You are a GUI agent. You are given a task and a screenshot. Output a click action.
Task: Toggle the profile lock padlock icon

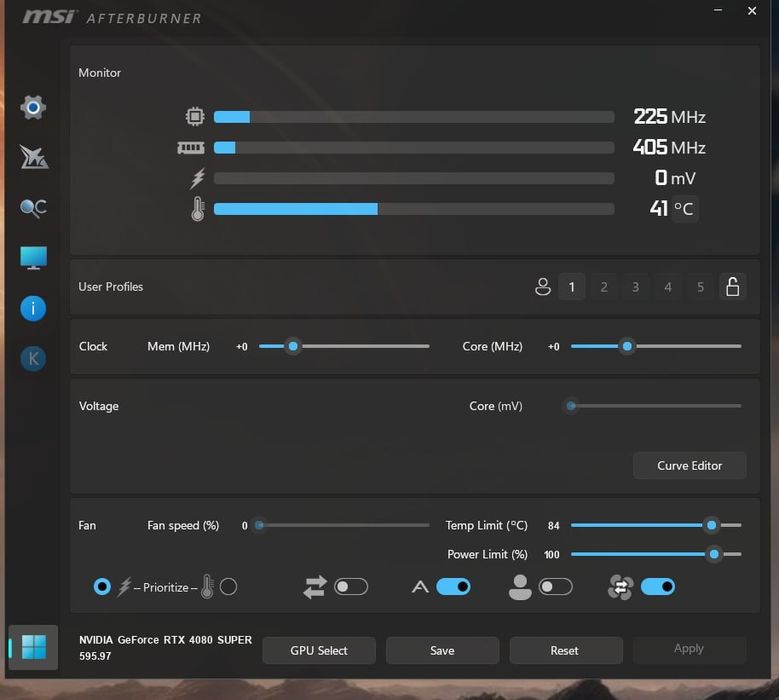coord(732,287)
